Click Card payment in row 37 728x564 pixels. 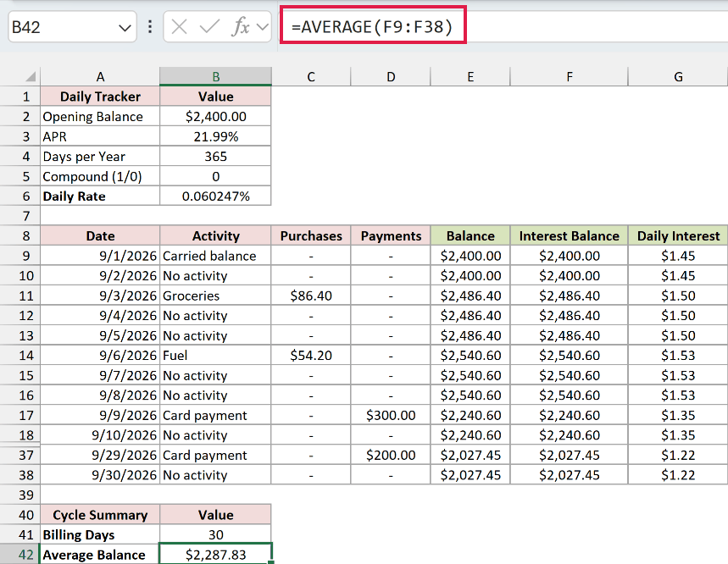216,455
